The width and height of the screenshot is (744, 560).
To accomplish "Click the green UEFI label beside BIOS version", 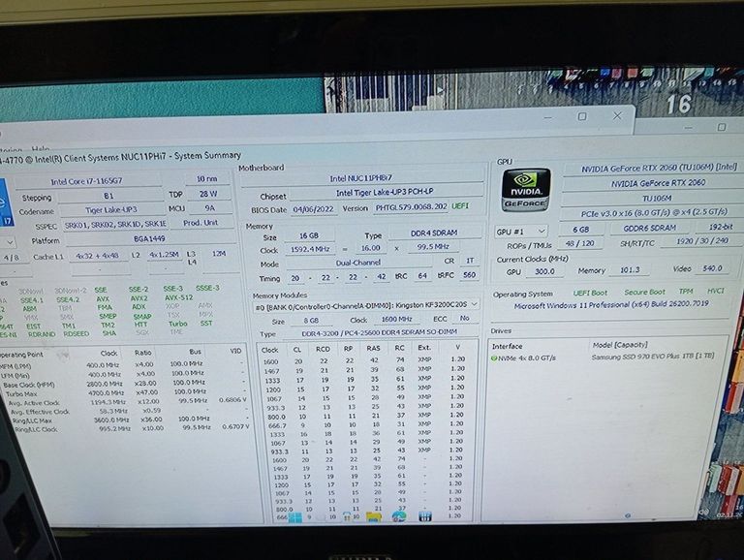I will 460,206.
